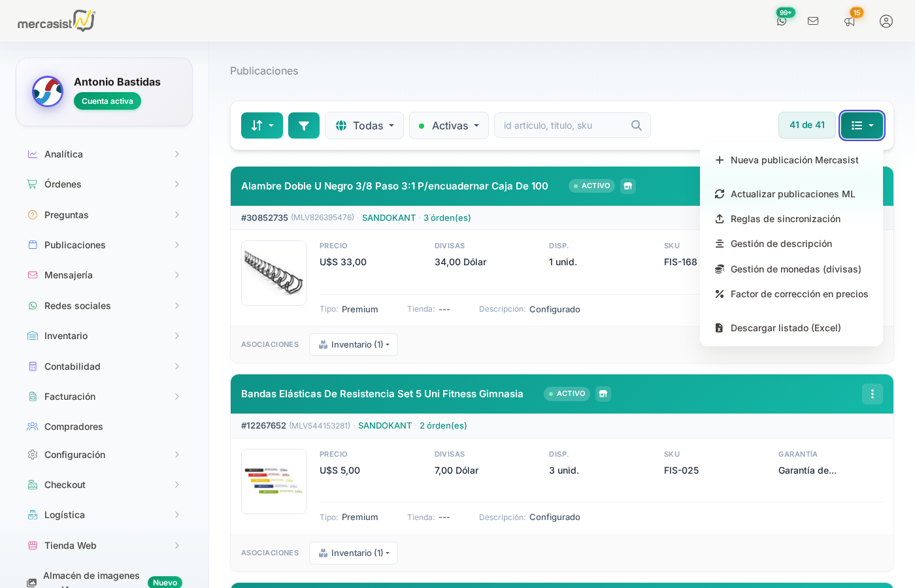Click the Bandas Elásticas product thumbnail
The width and height of the screenshot is (915, 588).
tap(274, 482)
